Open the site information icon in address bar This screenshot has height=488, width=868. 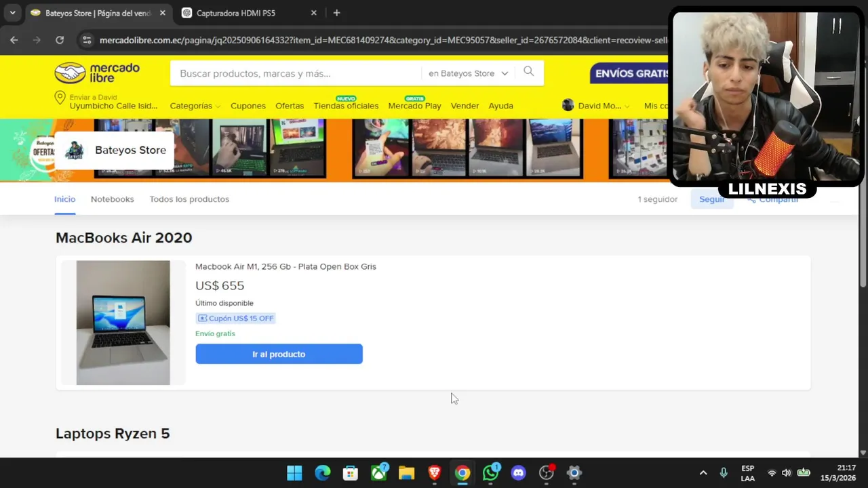click(x=87, y=40)
